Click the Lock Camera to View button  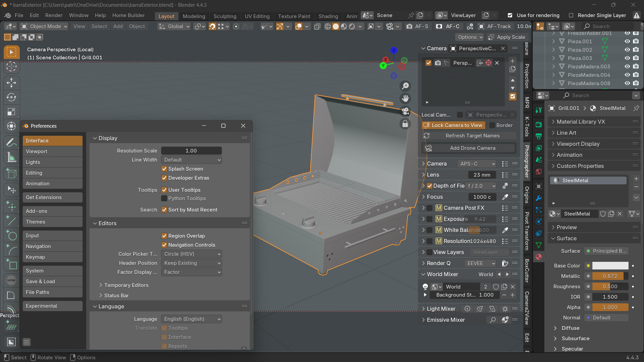point(453,125)
